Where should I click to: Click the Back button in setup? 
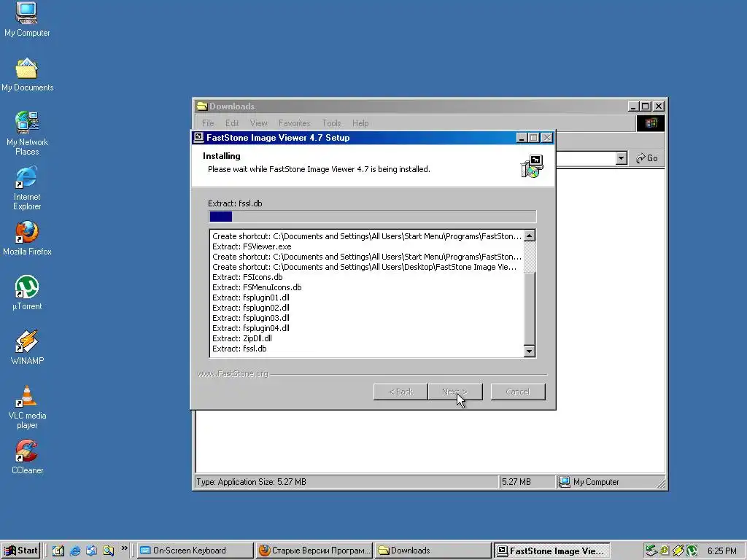pyautogui.click(x=400, y=392)
